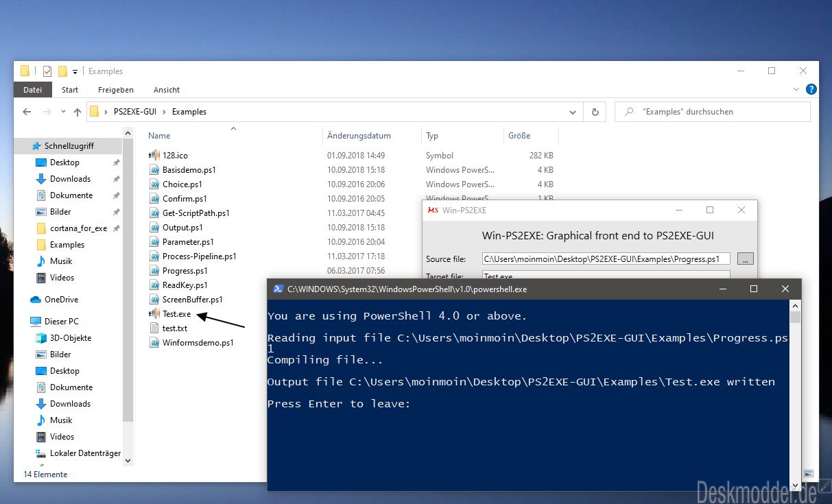Open Musik under Dieser PC
Image resolution: width=832 pixels, height=504 pixels.
[x=61, y=420]
